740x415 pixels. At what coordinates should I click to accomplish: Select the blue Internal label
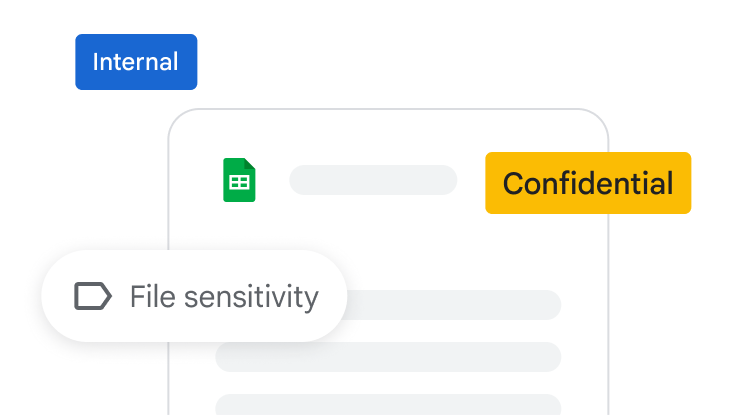point(136,62)
